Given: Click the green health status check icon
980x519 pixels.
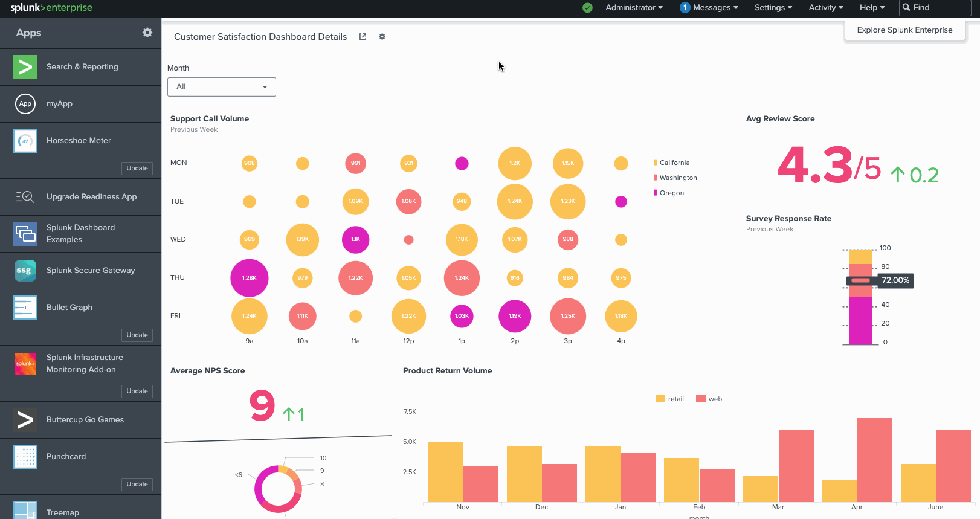Looking at the screenshot, I should [x=587, y=8].
